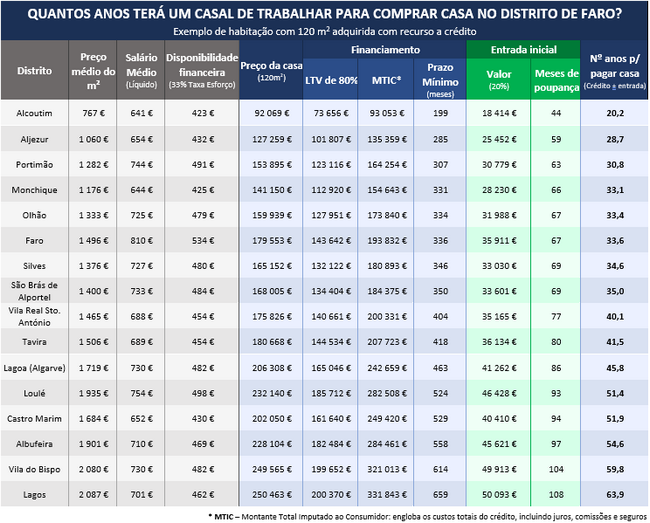The image size is (650, 523).
Task: Click the Lagos district row label
Action: [35, 493]
